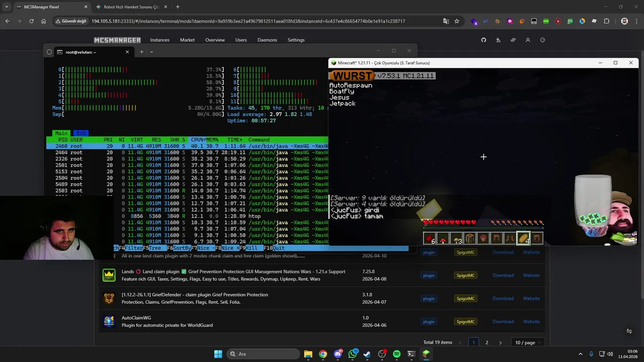Screen dimensions: 644x362
Task: Select PID 2464 process row in htop
Action: 187,152
